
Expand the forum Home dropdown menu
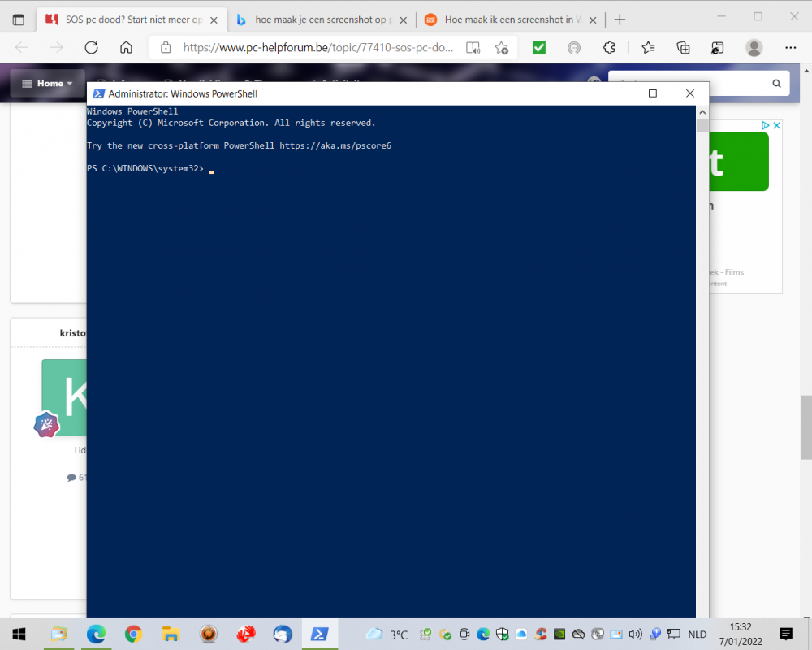(47, 84)
